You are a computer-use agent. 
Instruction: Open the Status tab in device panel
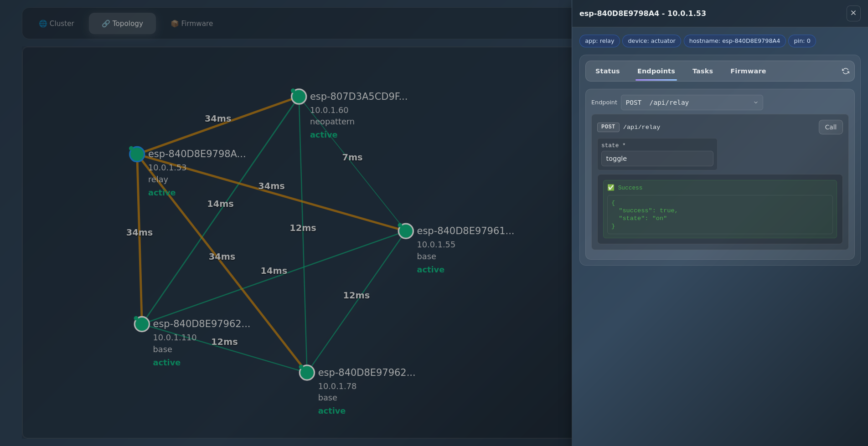(607, 71)
